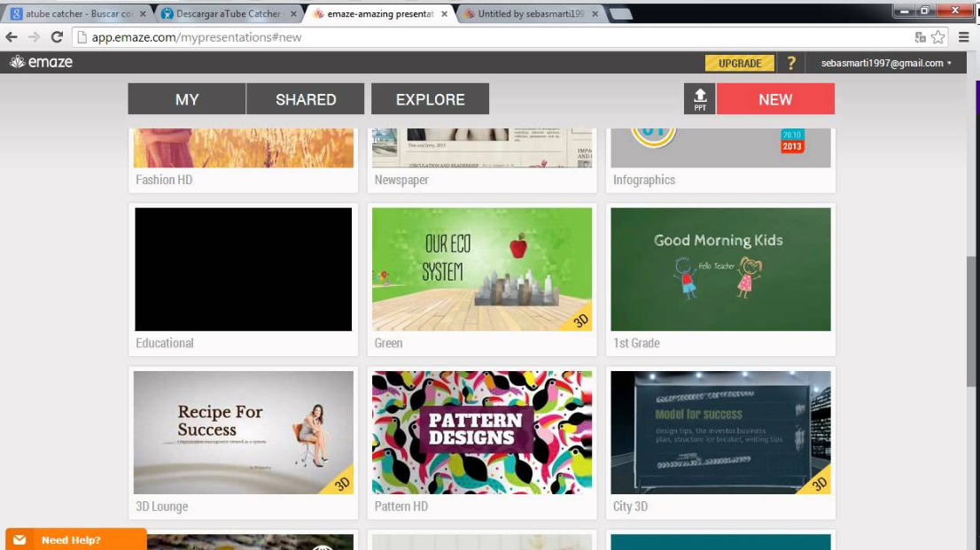Open the SHARED tab
980x550 pixels.
coord(306,99)
